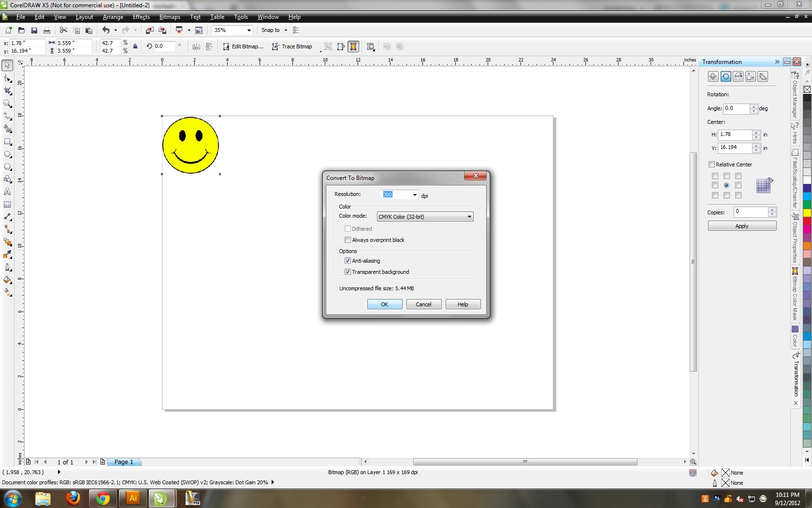812x508 pixels.
Task: Open the Effects menu
Action: click(141, 17)
